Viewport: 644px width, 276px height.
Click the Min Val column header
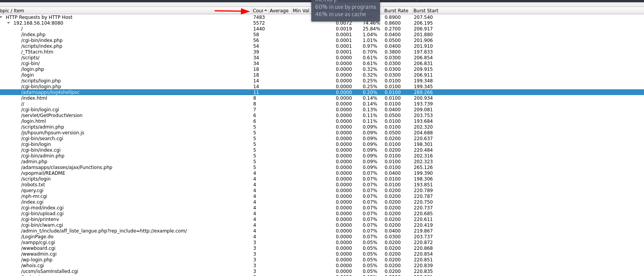click(x=300, y=11)
